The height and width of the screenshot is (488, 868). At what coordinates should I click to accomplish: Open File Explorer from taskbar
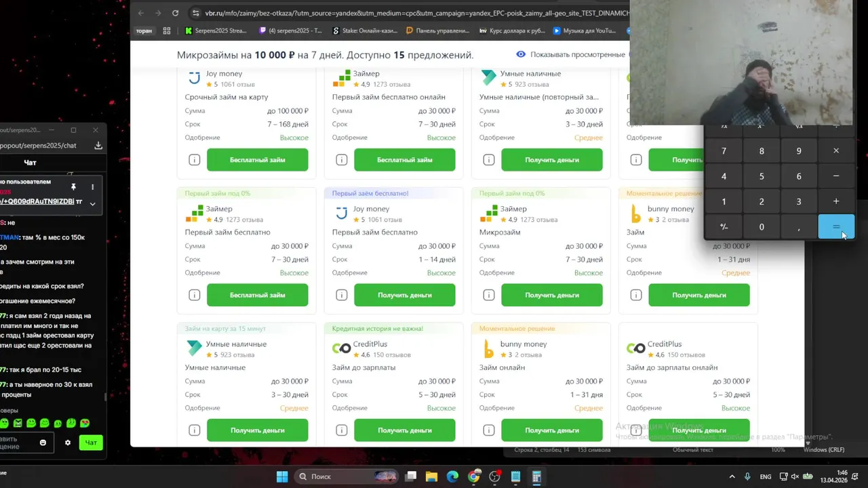point(431,476)
